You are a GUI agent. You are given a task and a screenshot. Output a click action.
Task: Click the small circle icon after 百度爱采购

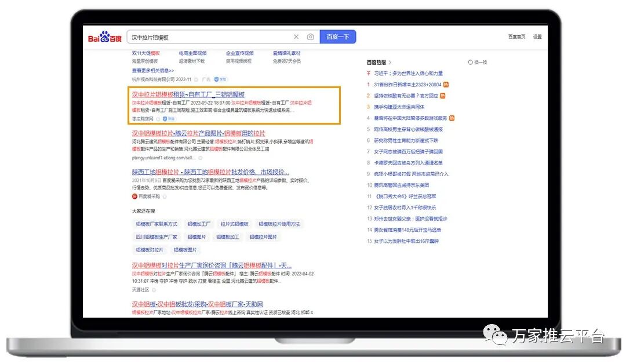(x=165, y=196)
